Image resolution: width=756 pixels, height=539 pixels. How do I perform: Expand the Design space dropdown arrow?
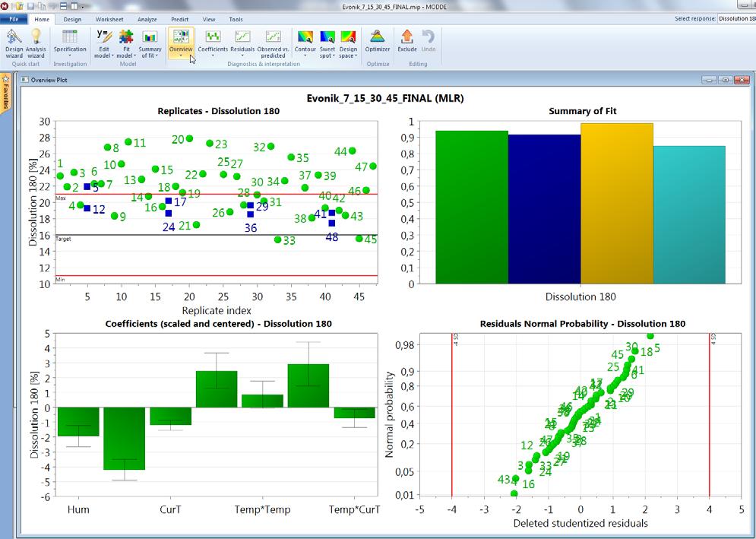(356, 55)
